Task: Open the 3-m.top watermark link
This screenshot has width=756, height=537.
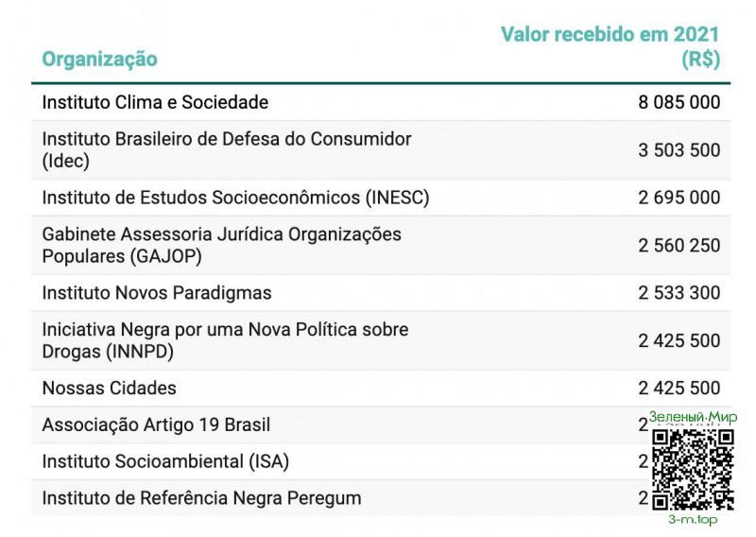Action: pos(693,520)
